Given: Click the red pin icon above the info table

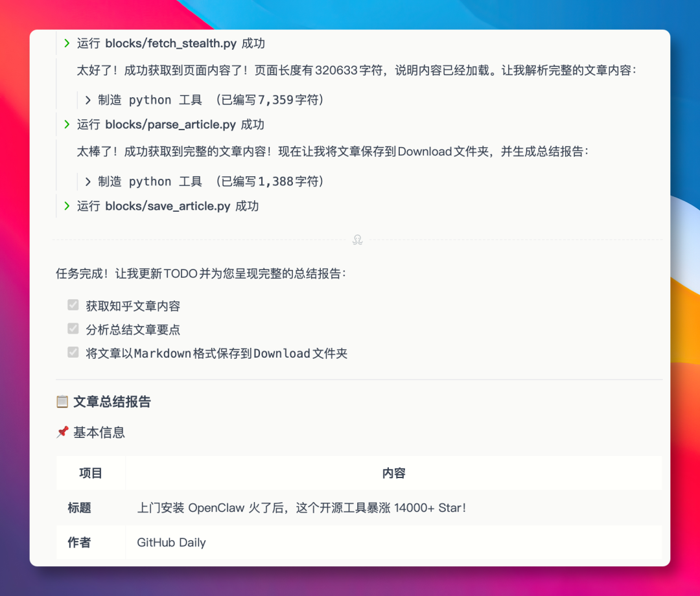Looking at the screenshot, I should (x=62, y=433).
